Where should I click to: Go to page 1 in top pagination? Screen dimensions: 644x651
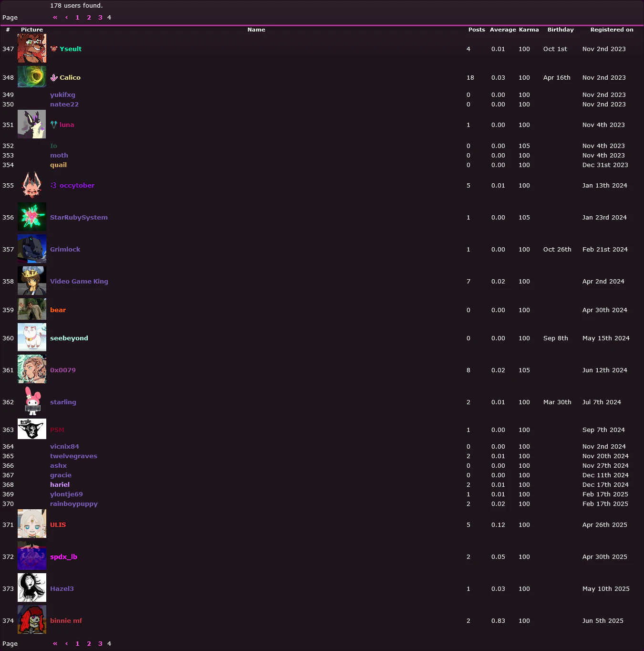coord(77,18)
